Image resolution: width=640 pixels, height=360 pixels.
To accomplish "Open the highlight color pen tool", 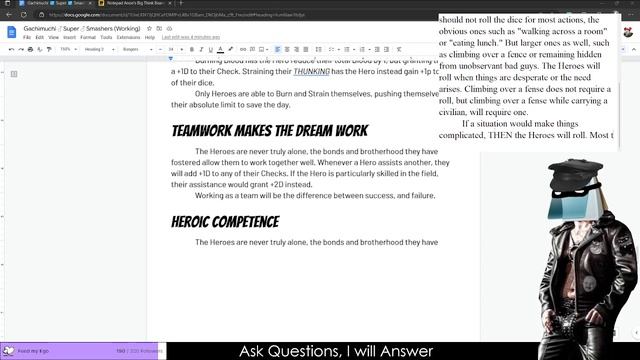I will point(231,49).
